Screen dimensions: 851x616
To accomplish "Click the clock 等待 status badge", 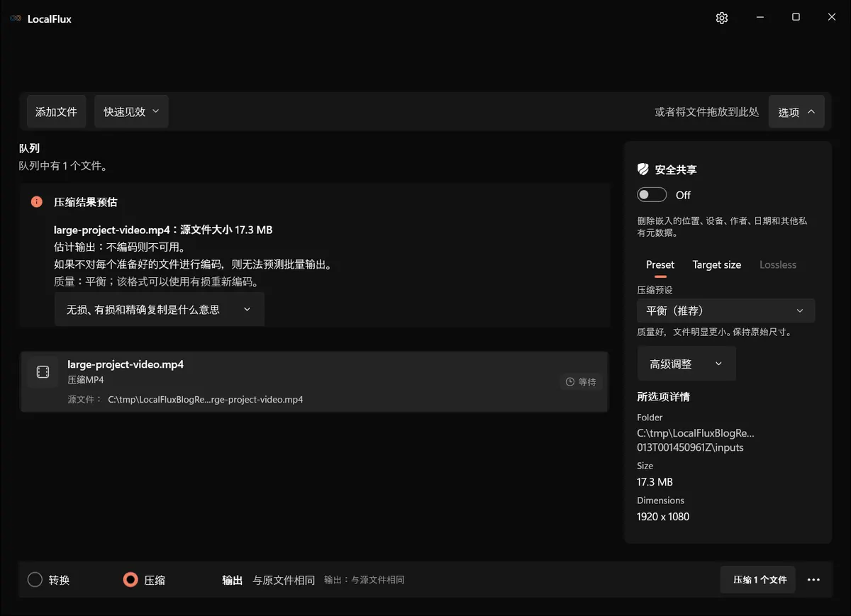I will point(581,382).
